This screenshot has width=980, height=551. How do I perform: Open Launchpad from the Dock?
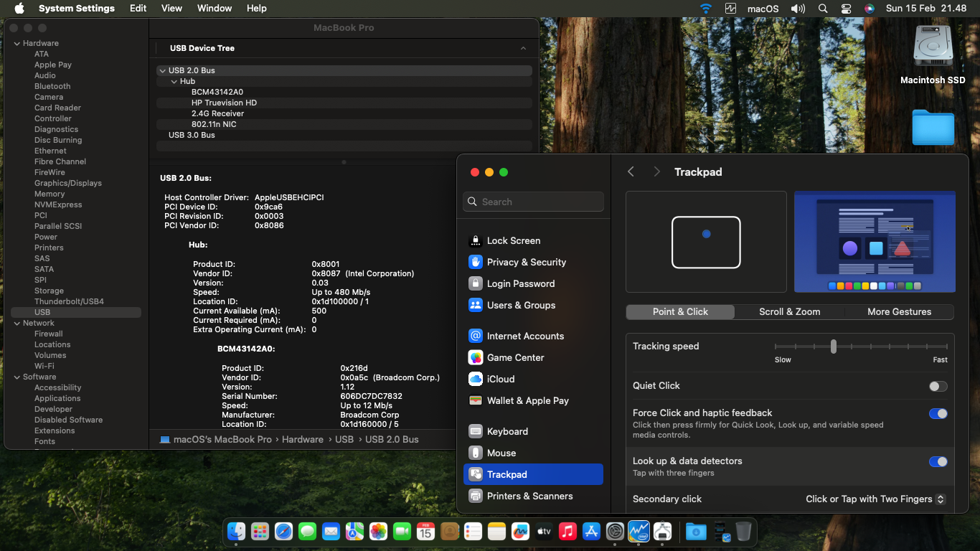point(260,531)
